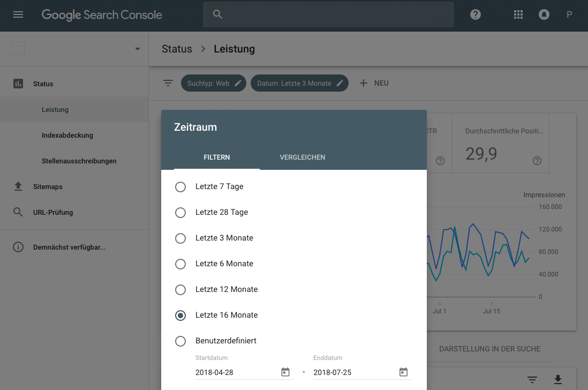Viewport: 588px width, 390px height.
Task: Click the info icon beside Demnächst verfügbar
Action: click(x=18, y=247)
